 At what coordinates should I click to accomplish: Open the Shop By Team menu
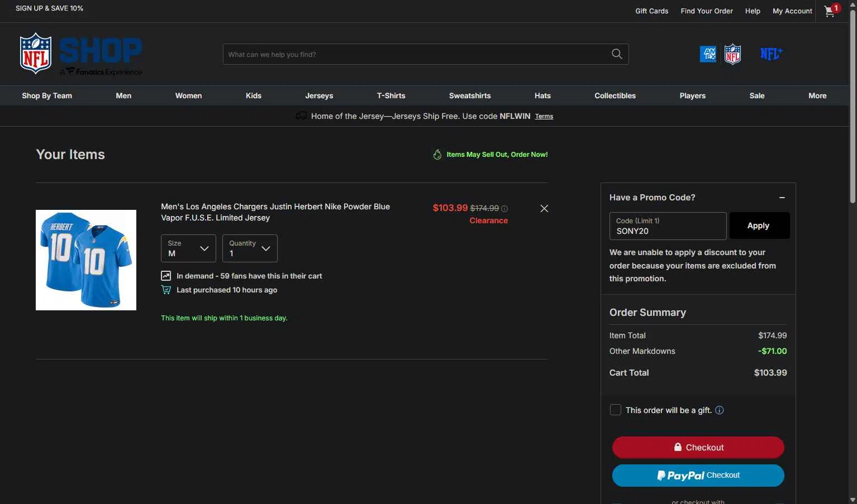coord(47,96)
